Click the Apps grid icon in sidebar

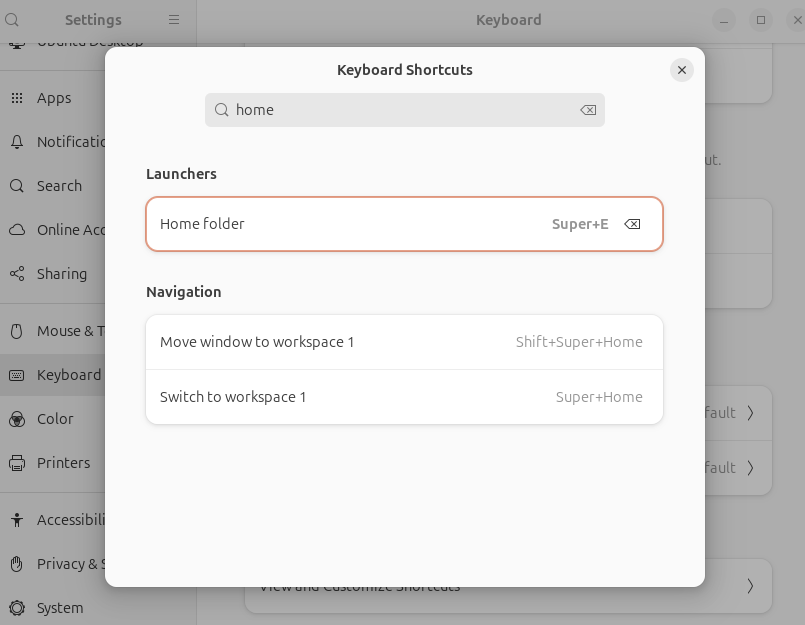coord(17,98)
